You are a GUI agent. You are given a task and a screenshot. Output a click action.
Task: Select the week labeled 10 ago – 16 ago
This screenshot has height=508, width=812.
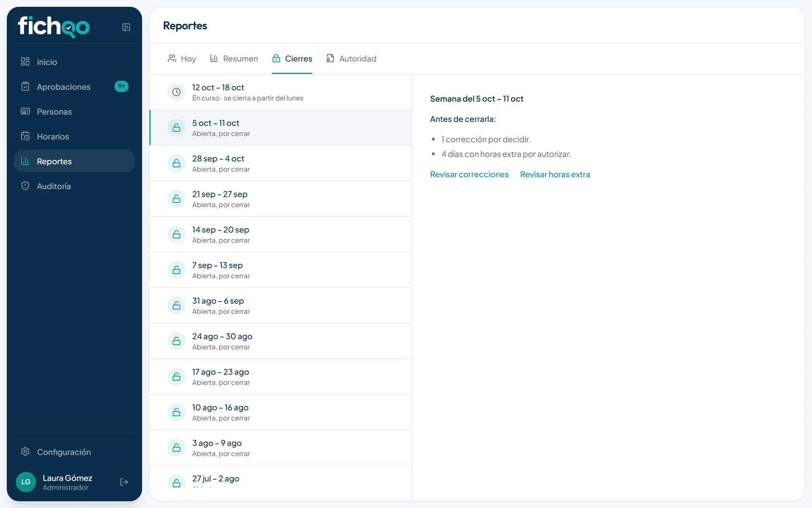coord(281,412)
